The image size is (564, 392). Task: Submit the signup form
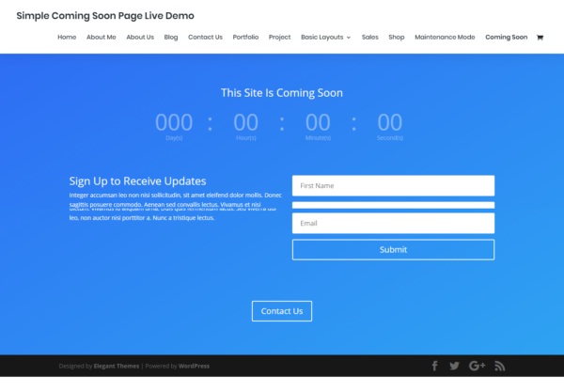393,250
